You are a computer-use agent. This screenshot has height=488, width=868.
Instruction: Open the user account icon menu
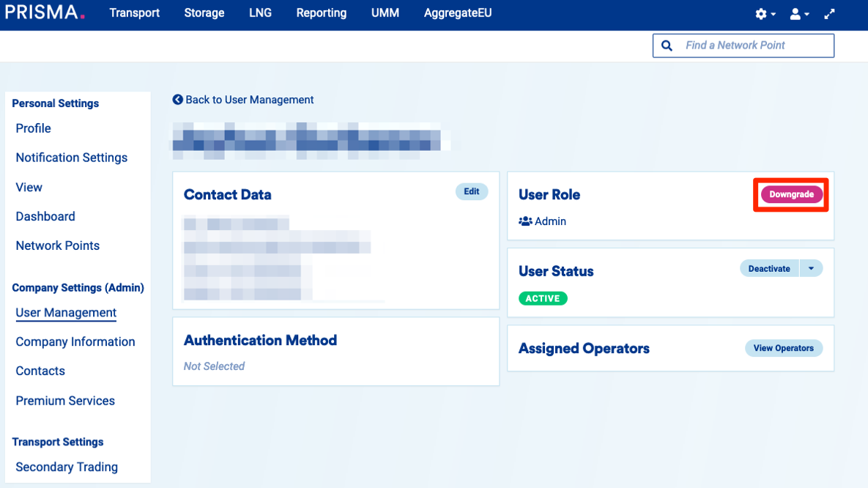795,14
